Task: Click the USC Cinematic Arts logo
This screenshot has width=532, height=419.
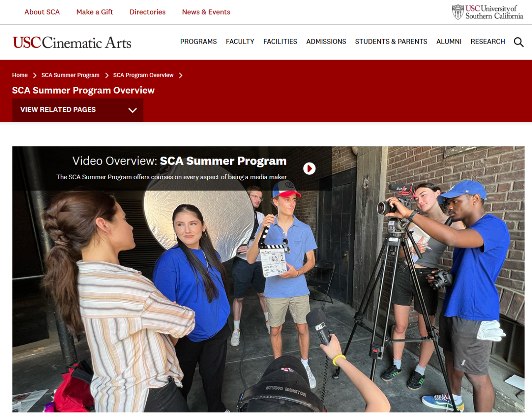Action: (72, 42)
